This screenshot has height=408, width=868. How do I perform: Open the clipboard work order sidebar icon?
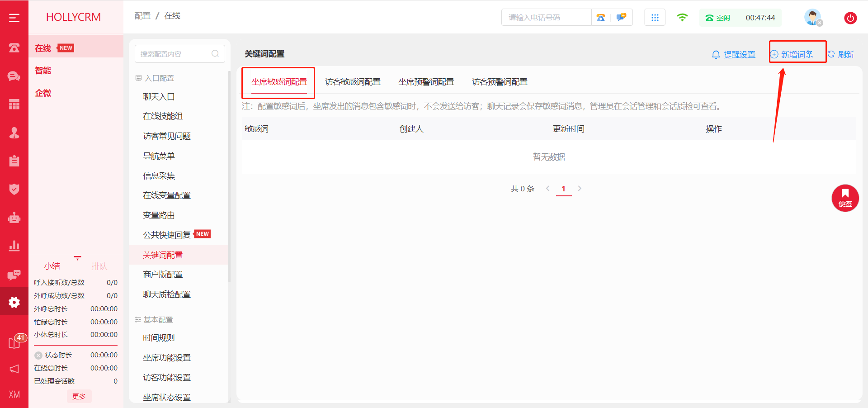click(14, 161)
